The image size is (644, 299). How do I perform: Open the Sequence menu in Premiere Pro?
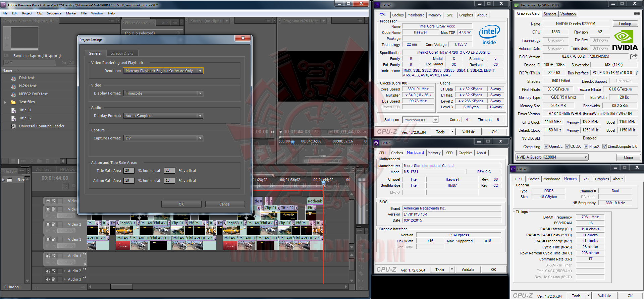[x=54, y=13]
